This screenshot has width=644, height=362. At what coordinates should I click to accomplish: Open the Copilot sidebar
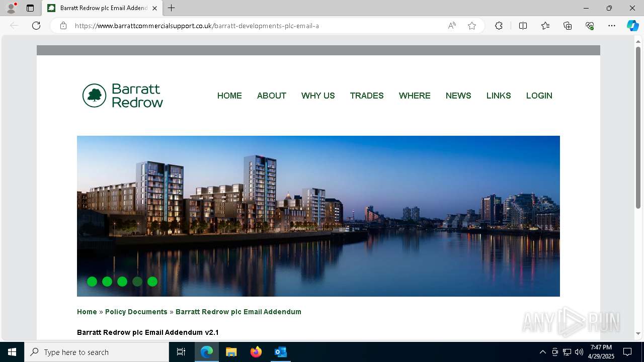(632, 26)
